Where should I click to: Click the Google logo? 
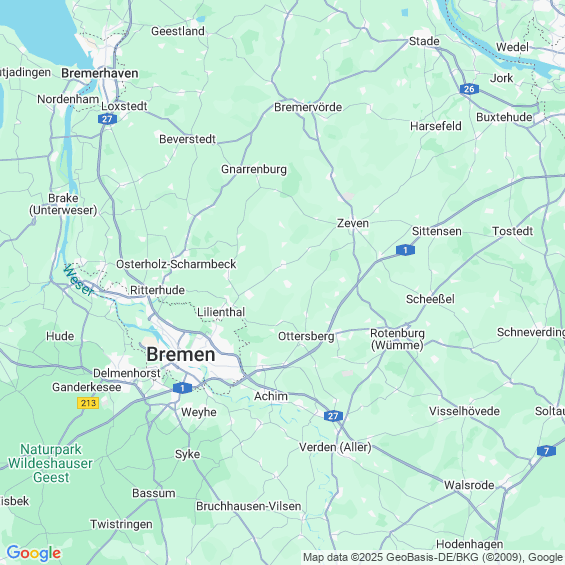coord(34,553)
